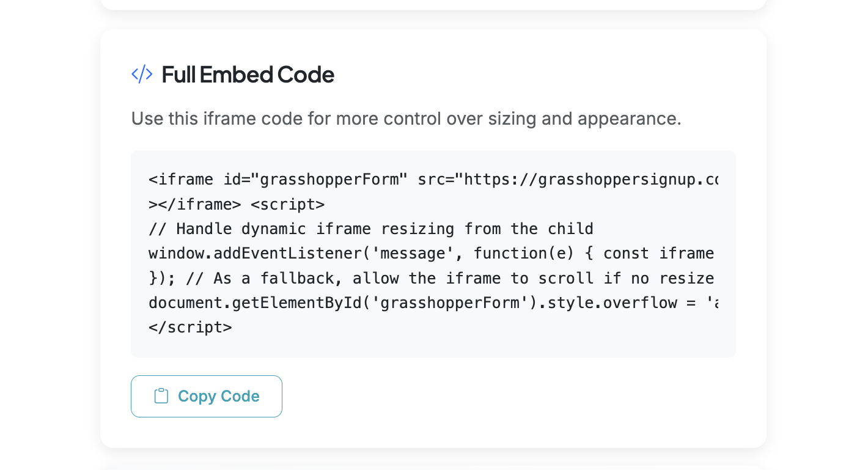Click the document.getElementById code line
This screenshot has width=868, height=470.
(x=342, y=303)
